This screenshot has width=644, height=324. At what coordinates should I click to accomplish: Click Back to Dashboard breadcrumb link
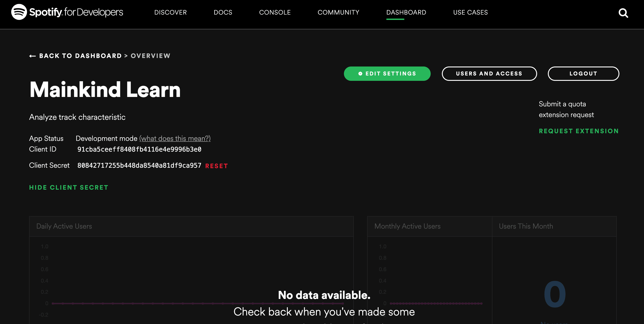click(x=80, y=56)
